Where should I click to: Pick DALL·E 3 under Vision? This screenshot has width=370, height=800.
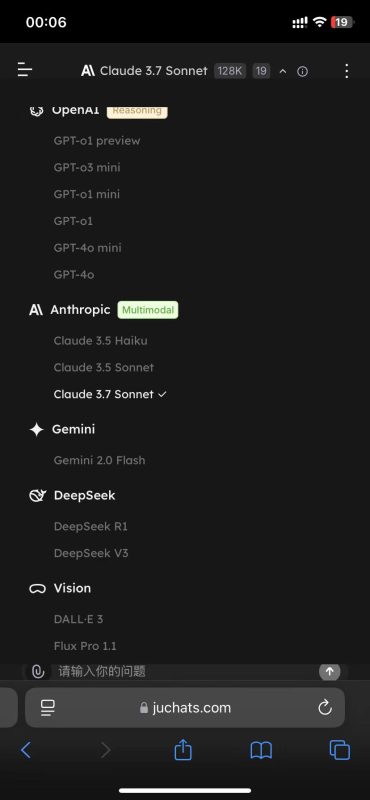78,619
